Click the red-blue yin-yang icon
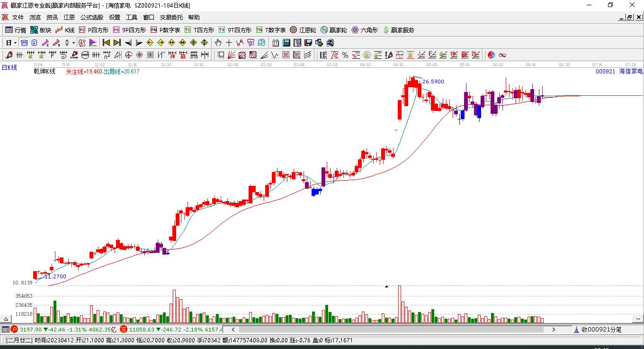This screenshot has width=644, height=349. pos(492,55)
